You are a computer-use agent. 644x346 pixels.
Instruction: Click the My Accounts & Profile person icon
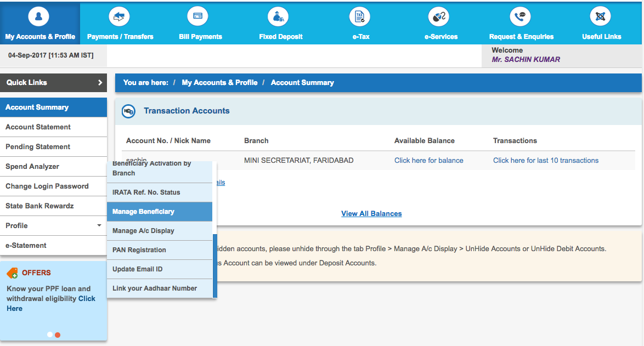click(x=38, y=17)
